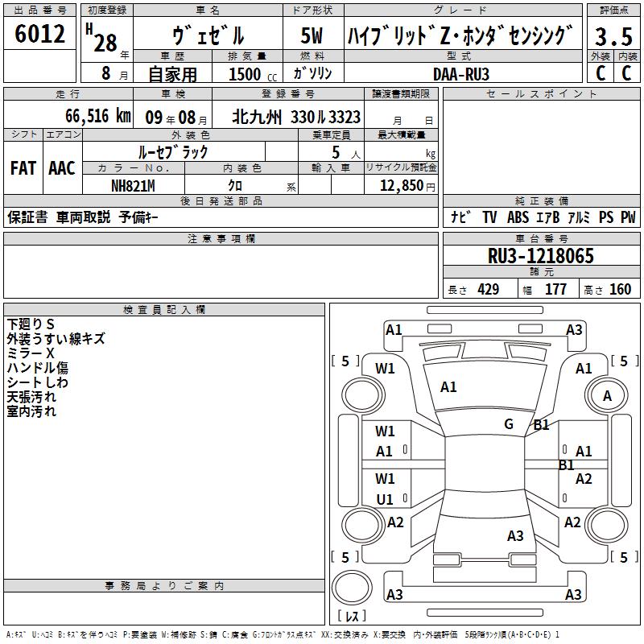Select inspector note ミラーX
This screenshot has width=644, height=644.
pyautogui.click(x=31, y=353)
